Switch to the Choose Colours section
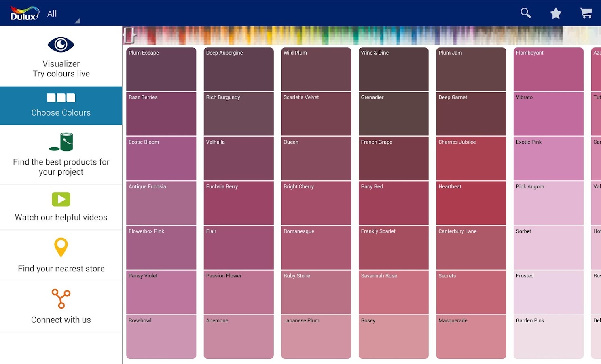601x364 pixels. [61, 106]
